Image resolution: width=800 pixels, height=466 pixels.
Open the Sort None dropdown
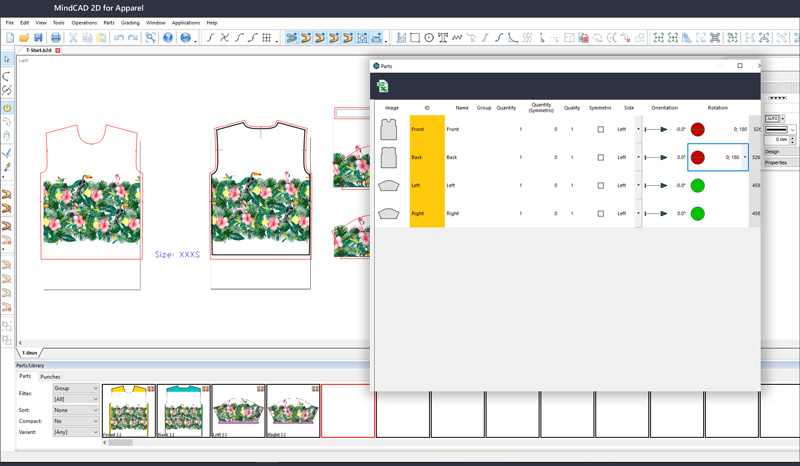click(76, 410)
